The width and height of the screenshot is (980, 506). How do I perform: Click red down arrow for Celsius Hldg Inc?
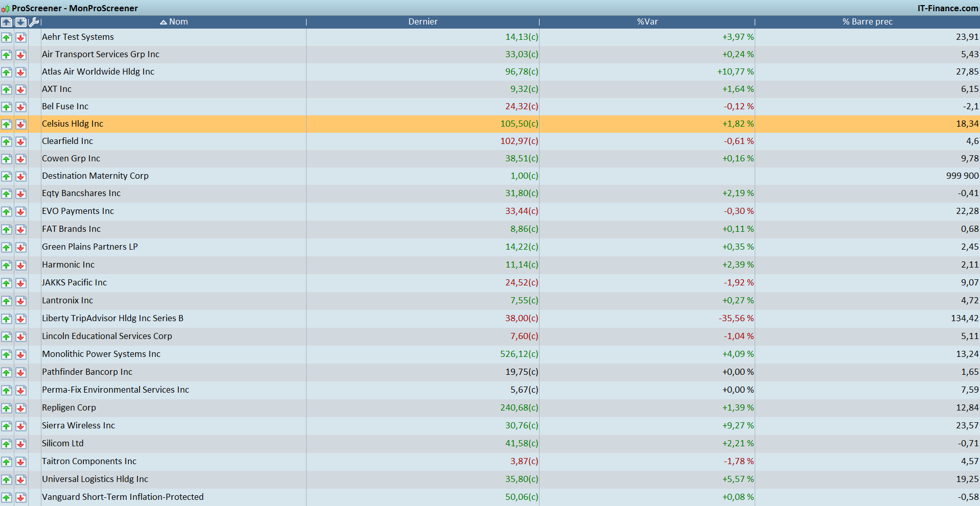(x=20, y=124)
